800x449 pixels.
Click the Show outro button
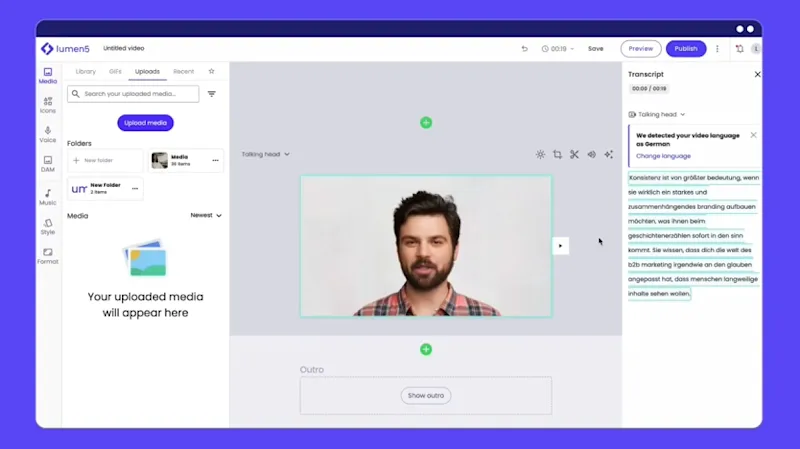tap(426, 395)
